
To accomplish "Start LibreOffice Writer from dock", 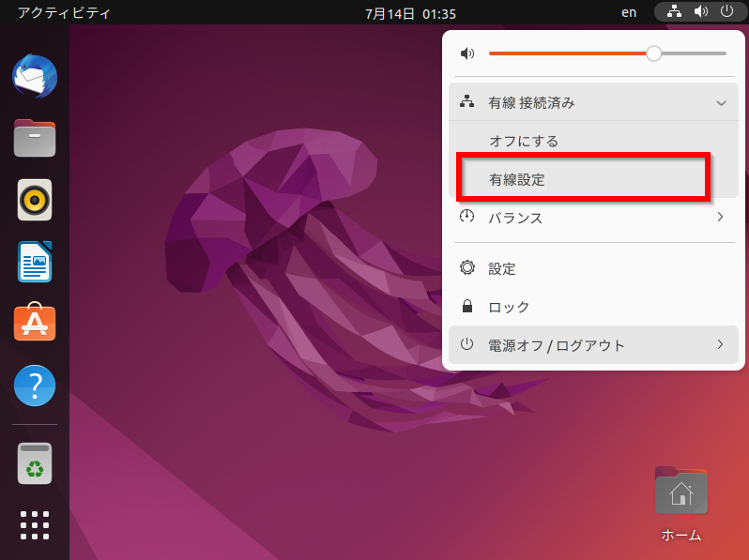I will pos(35,262).
